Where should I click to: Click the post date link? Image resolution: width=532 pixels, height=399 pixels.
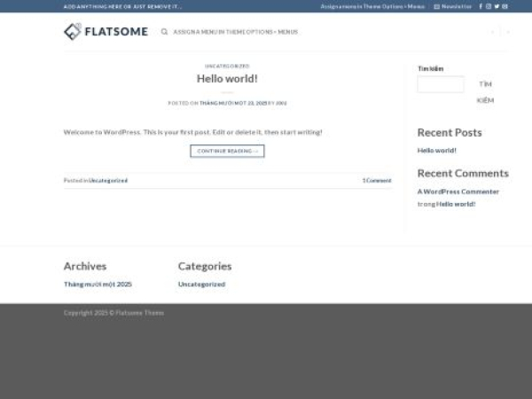pyautogui.click(x=232, y=103)
